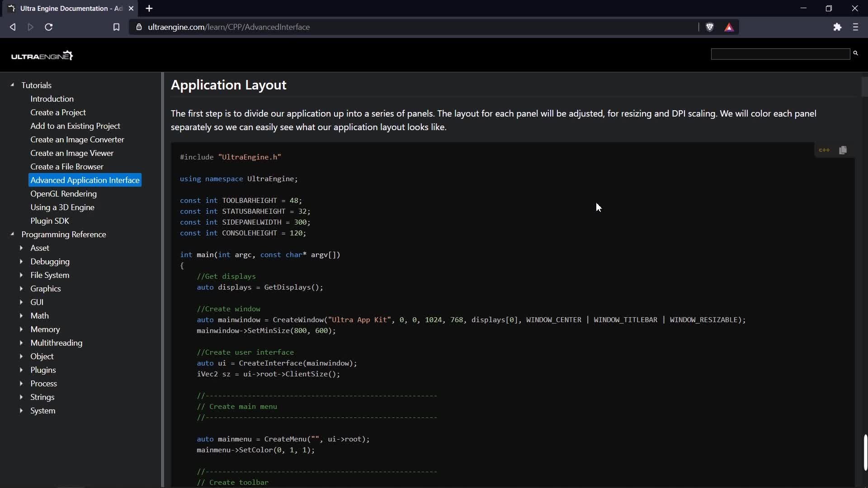Open the Plugin SDK page
Viewport: 868px width, 488px height.
pos(50,221)
